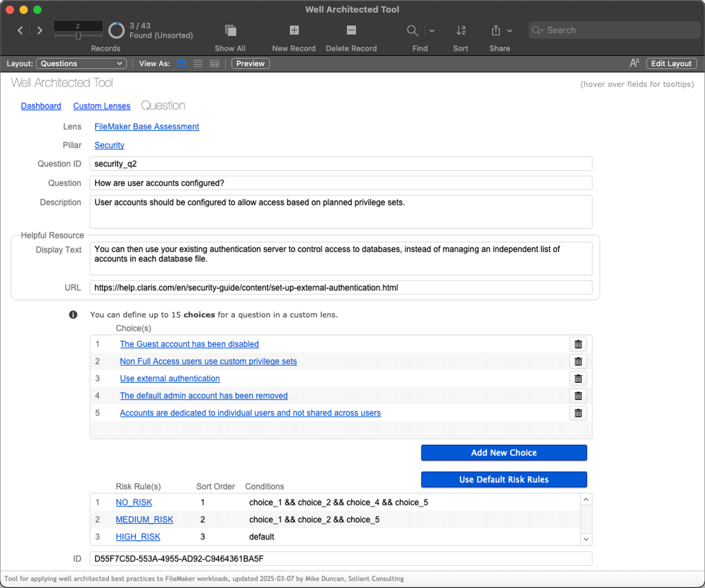Click the record slider under record number

point(78,36)
